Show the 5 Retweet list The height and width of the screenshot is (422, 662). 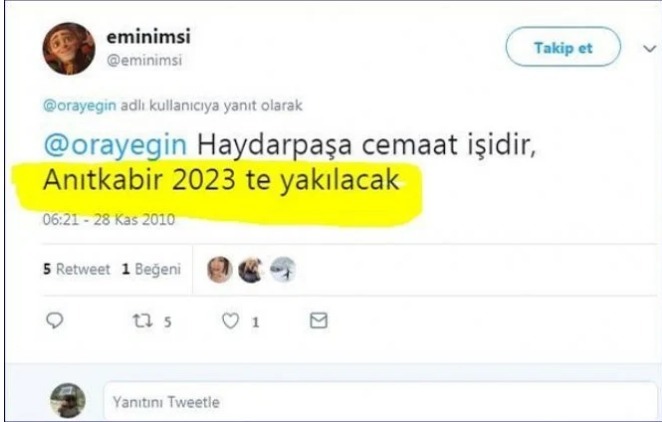point(76,269)
